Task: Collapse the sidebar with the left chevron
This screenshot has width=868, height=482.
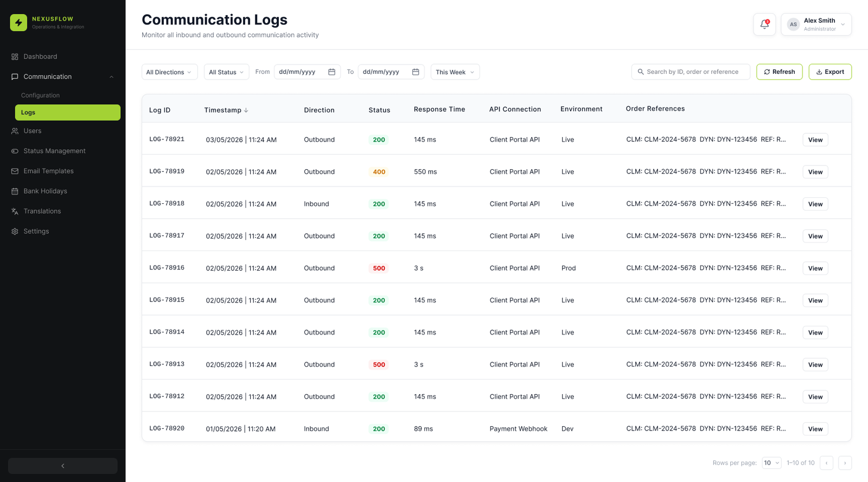Action: pyautogui.click(x=63, y=466)
